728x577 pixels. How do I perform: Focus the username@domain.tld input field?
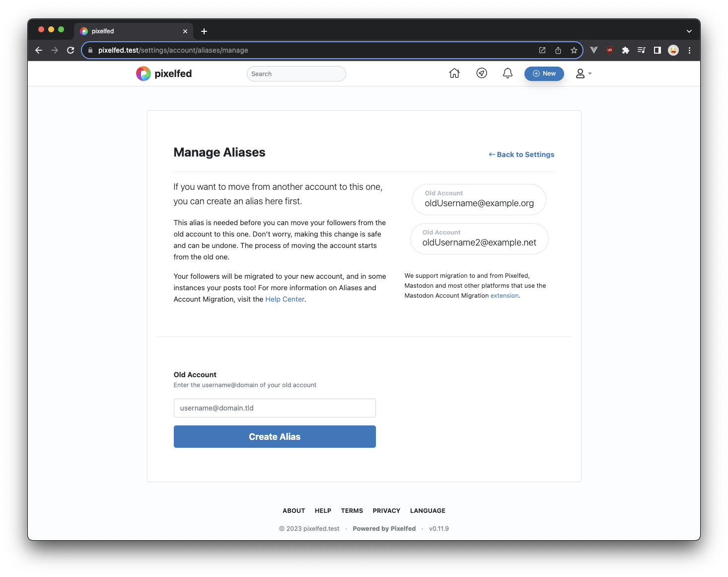274,408
